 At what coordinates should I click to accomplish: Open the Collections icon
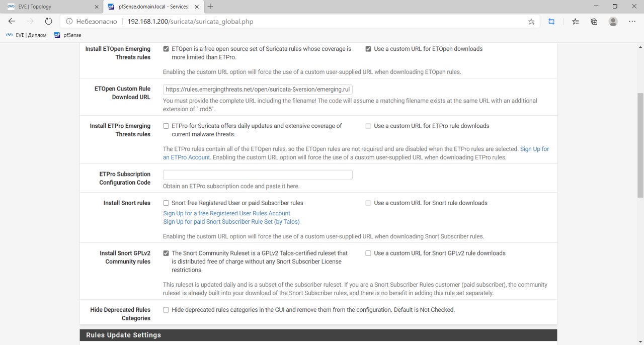[594, 22]
